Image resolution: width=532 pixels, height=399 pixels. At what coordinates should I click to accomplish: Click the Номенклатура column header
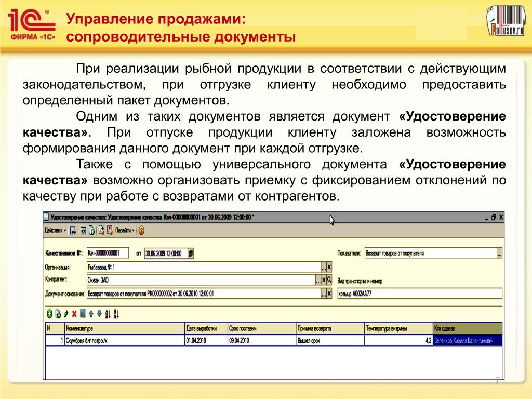125,328
